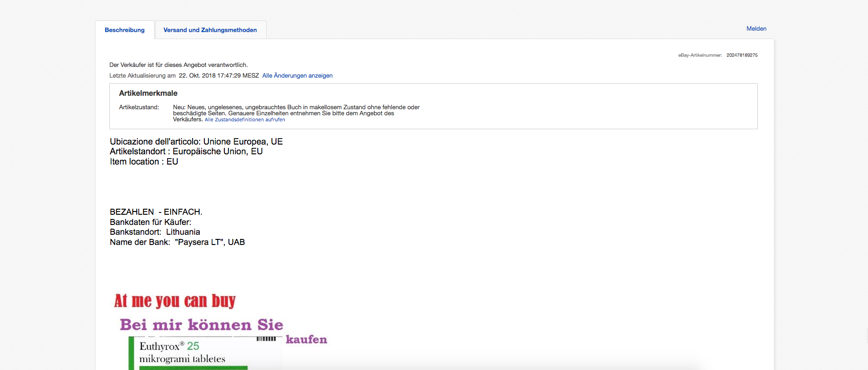Viewport: 868px width, 370px height.
Task: Click the 'Bankstandort: Lithuania' line
Action: (155, 232)
